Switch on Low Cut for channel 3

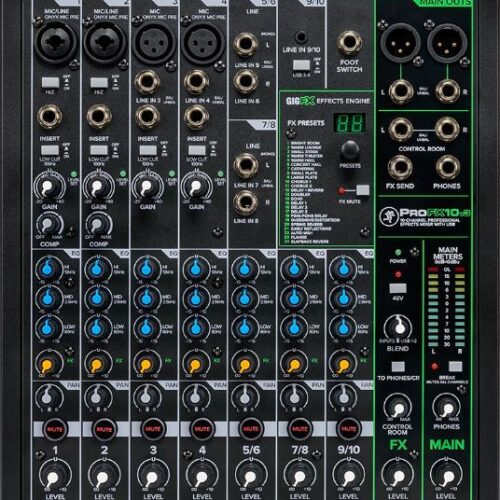pyautogui.click(x=148, y=150)
